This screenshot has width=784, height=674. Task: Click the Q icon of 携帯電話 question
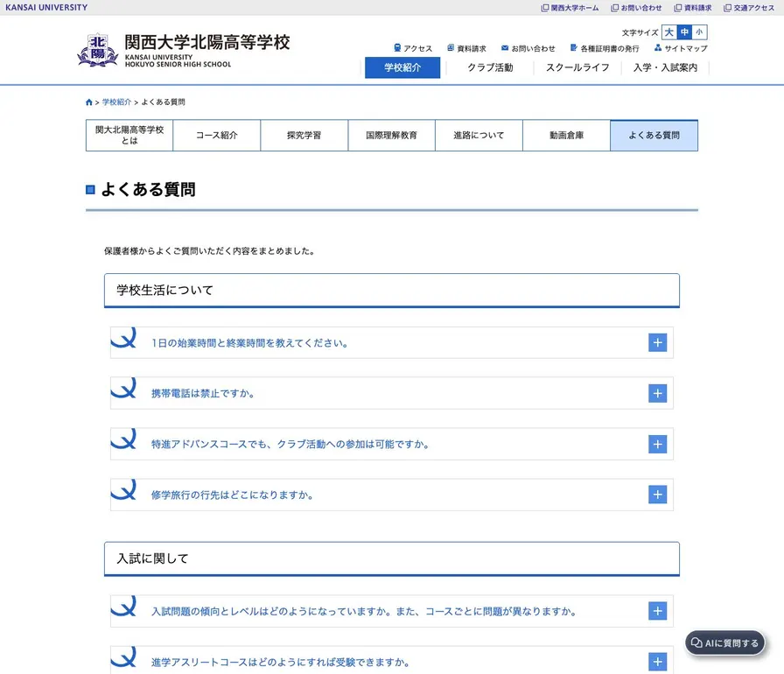click(123, 388)
